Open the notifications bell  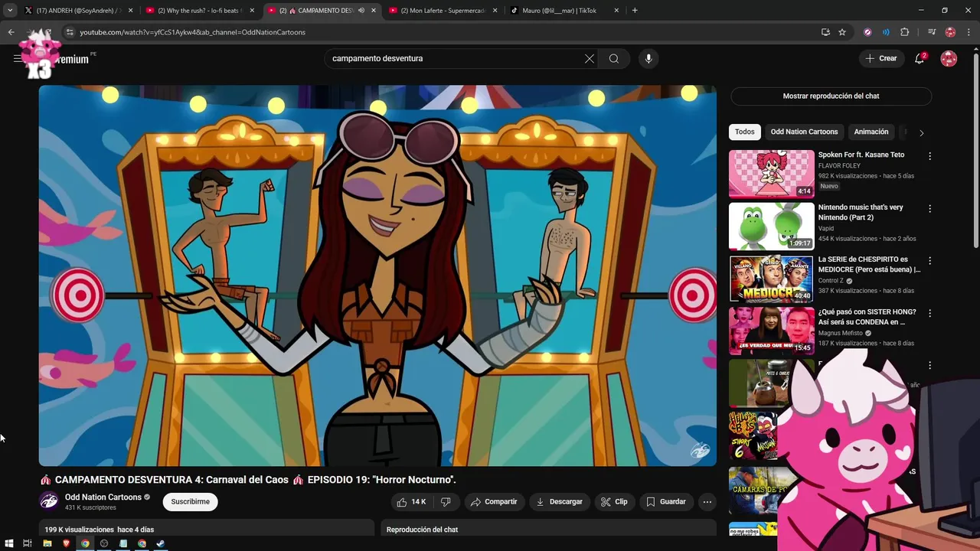920,58
